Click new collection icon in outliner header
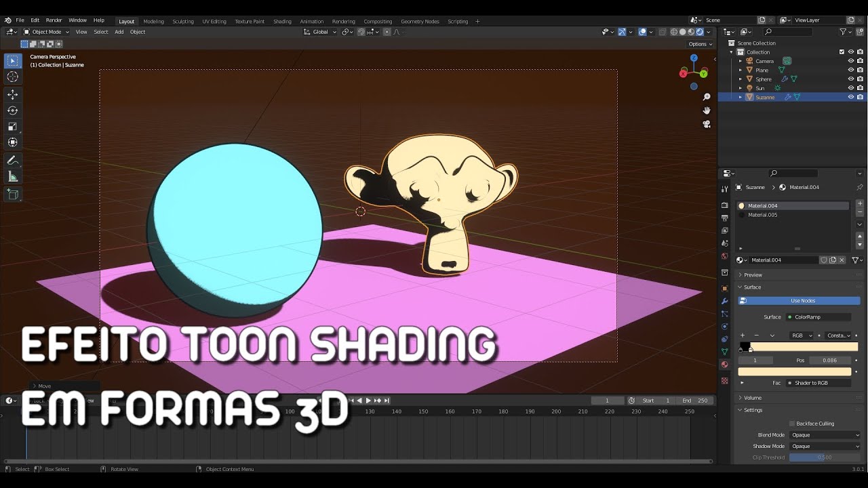 point(859,32)
